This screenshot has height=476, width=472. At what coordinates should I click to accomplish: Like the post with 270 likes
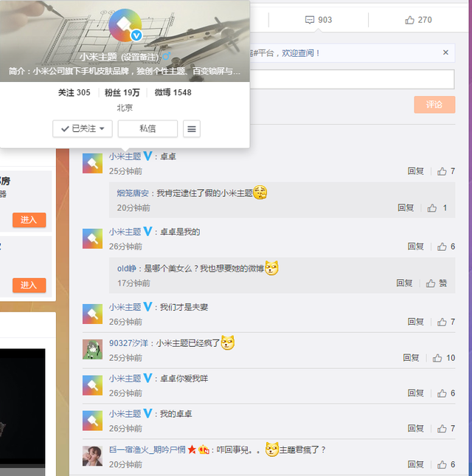418,20
